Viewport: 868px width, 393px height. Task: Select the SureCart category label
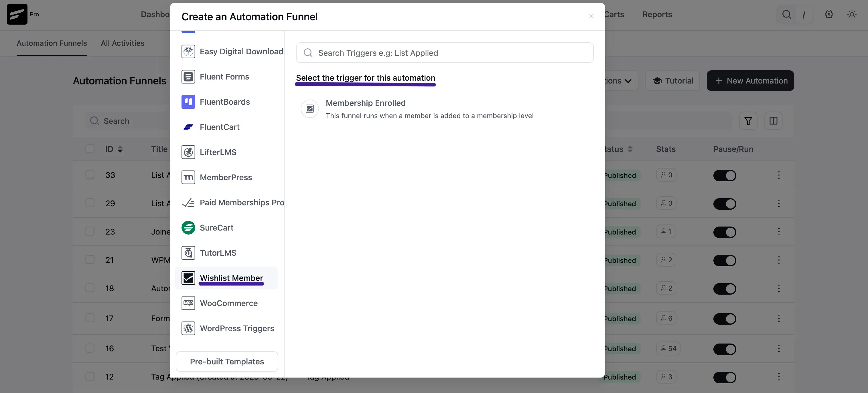tap(216, 228)
